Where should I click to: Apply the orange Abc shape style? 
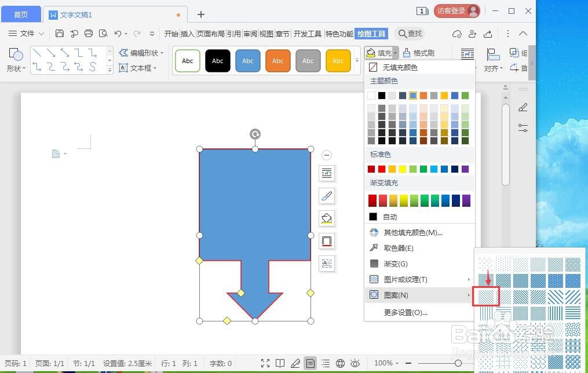(278, 60)
